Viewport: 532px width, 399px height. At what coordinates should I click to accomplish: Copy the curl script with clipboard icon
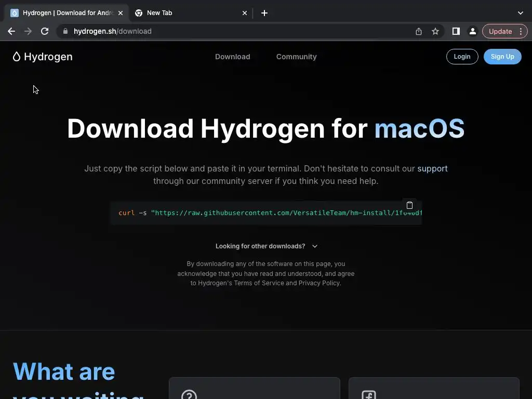coord(409,205)
